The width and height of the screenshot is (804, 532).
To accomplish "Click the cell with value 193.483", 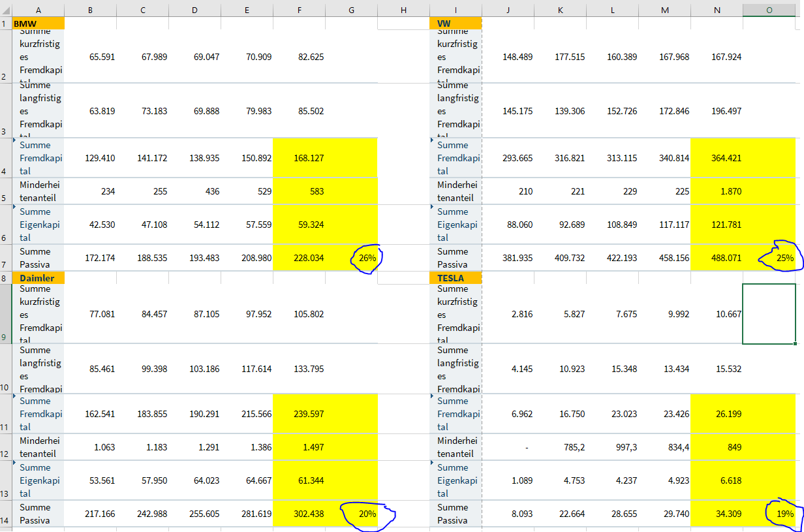I will [194, 258].
